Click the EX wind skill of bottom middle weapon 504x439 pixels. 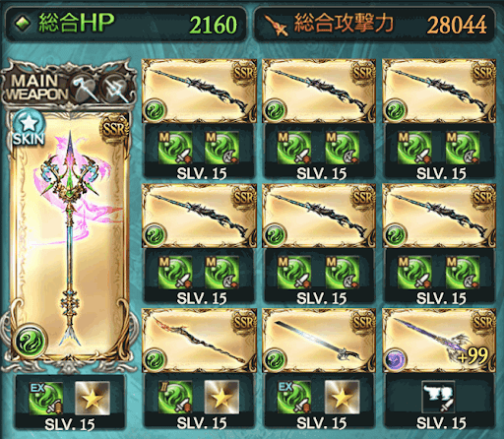[x=294, y=397]
